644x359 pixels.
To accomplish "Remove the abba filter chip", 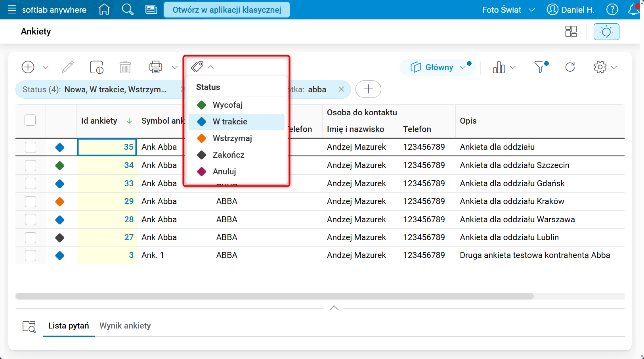I will [341, 90].
